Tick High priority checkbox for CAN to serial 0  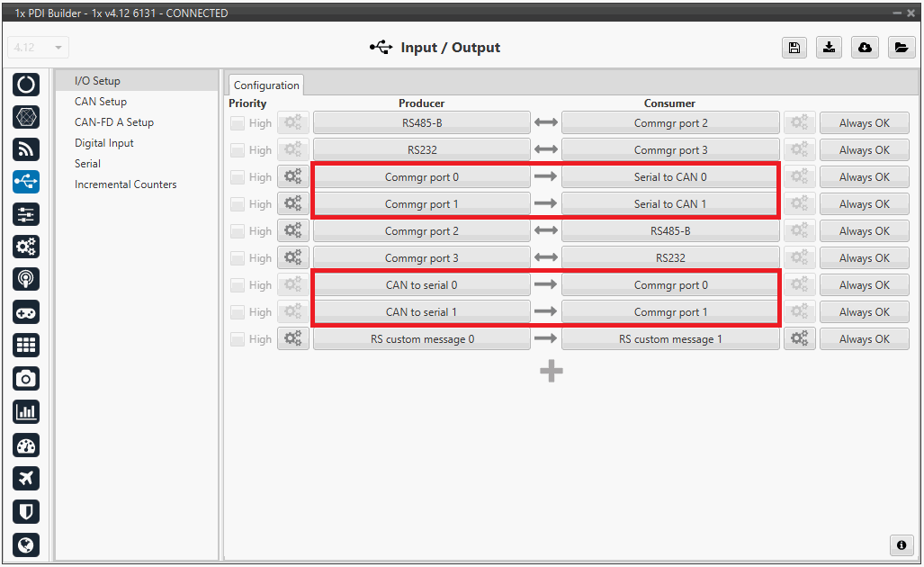point(238,285)
